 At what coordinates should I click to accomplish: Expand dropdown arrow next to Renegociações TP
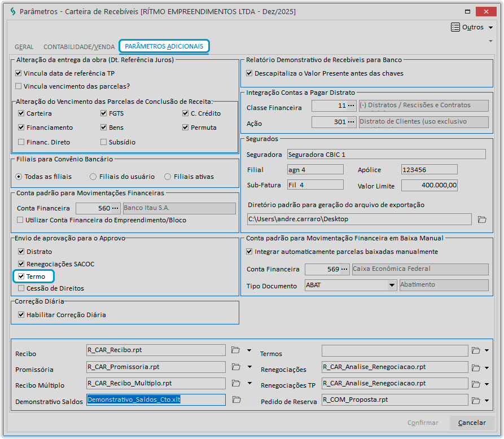pyautogui.click(x=487, y=384)
